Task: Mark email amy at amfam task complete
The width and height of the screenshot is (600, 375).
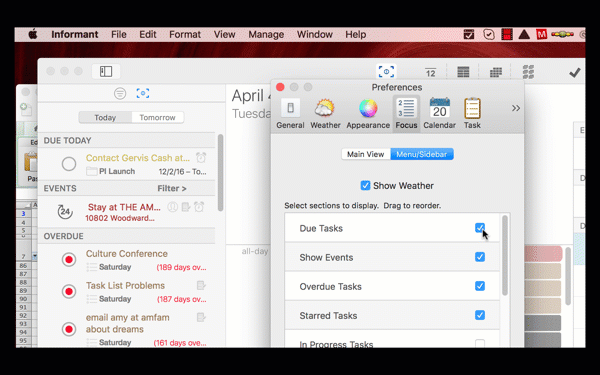Action: pos(69,329)
